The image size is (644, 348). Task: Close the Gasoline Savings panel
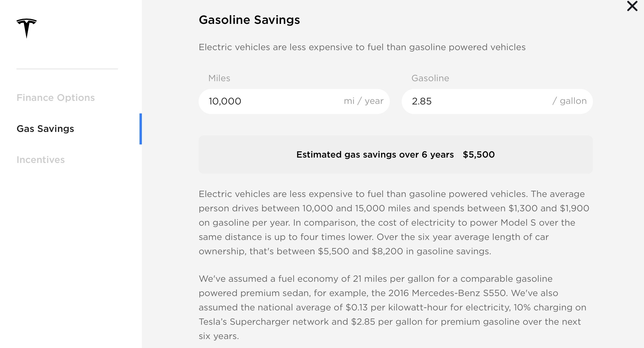click(632, 6)
